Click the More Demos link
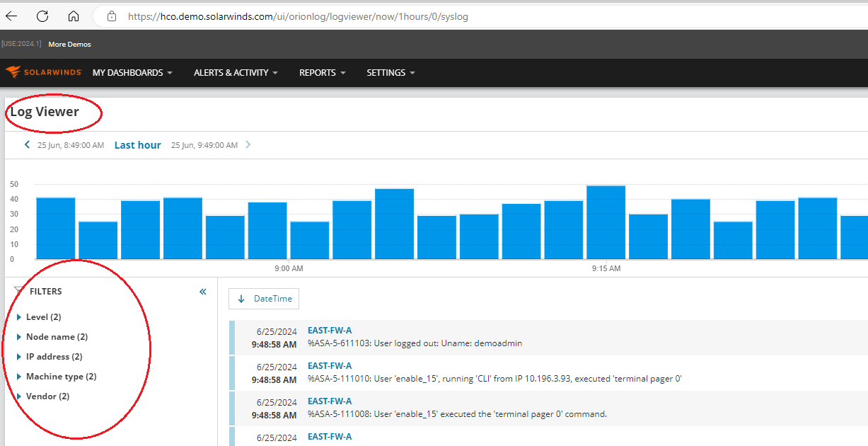This screenshot has width=868, height=446. click(69, 45)
